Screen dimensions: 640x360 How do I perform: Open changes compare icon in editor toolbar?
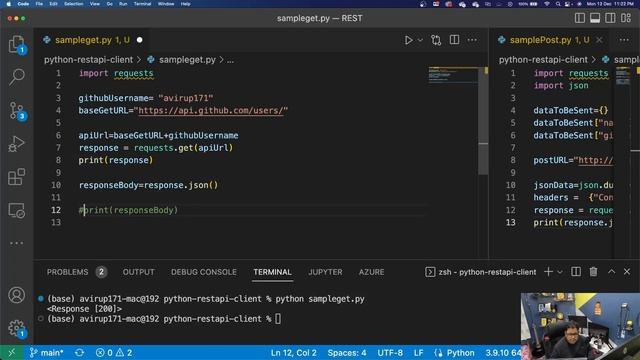coord(436,40)
